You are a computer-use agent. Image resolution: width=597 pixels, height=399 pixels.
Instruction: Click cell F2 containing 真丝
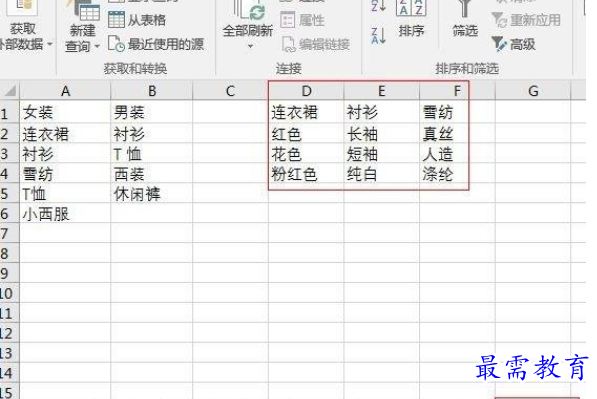[x=457, y=134]
